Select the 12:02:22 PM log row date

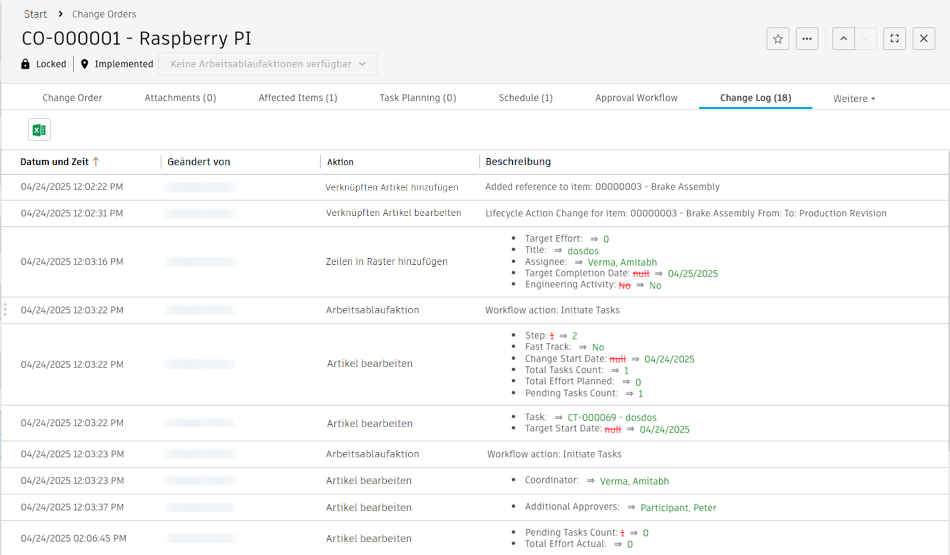(71, 187)
